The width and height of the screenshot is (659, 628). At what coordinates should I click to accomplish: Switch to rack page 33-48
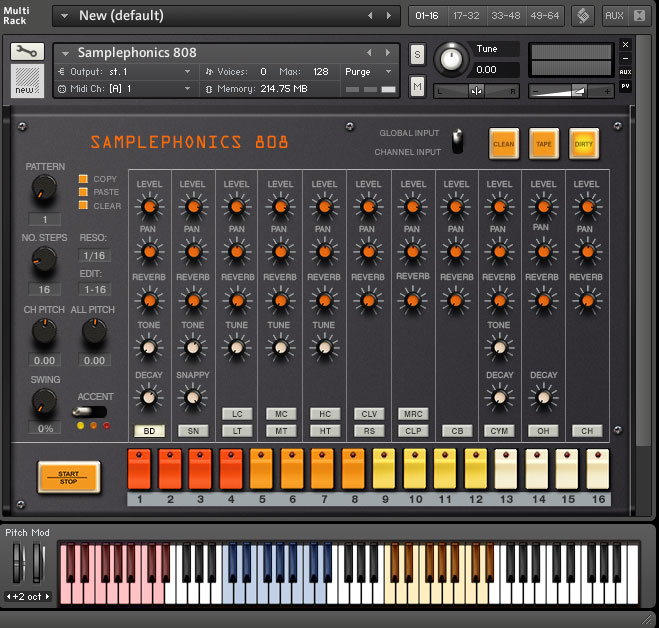click(507, 15)
